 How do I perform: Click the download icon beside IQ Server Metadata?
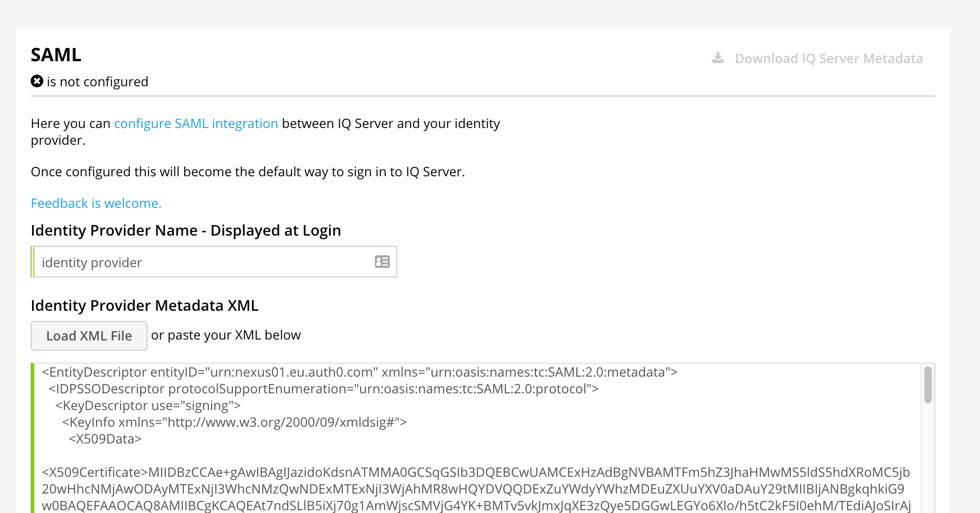pos(718,58)
